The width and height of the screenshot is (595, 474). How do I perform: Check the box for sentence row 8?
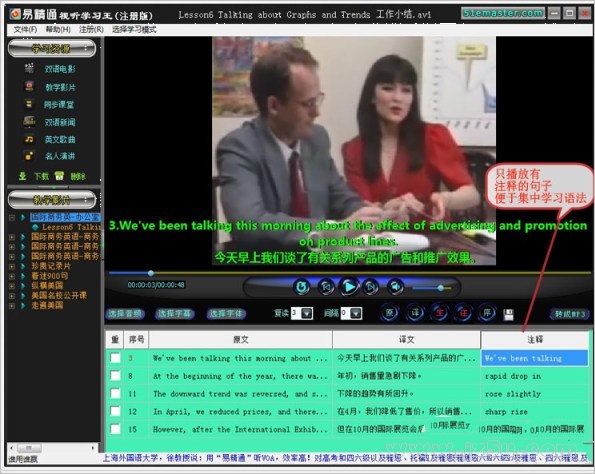(x=115, y=375)
